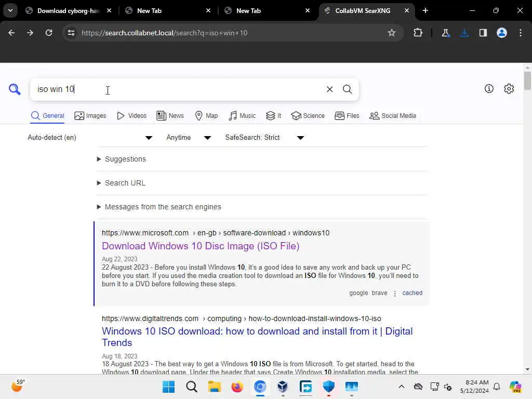532x399 pixels.
Task: Submit search with magnifier button
Action: coord(347,89)
